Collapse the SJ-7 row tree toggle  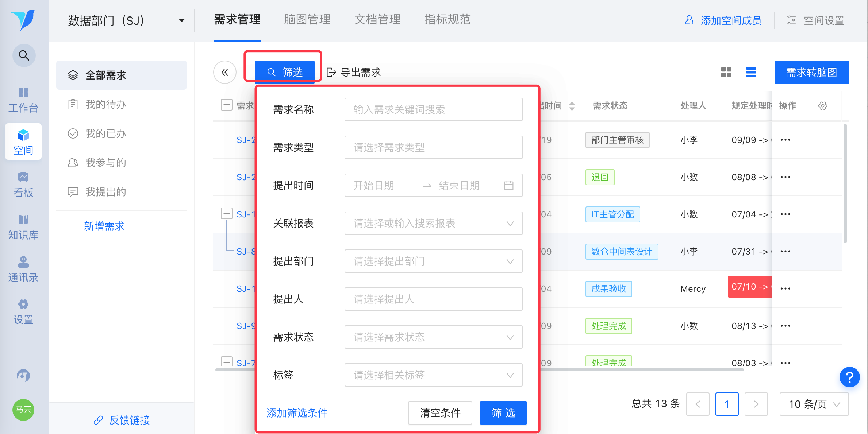pos(227,361)
